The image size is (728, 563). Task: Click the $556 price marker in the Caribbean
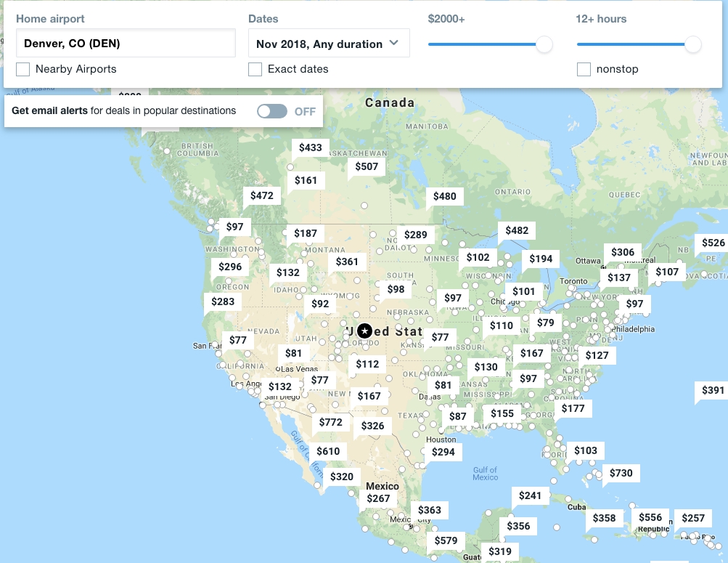pos(650,518)
